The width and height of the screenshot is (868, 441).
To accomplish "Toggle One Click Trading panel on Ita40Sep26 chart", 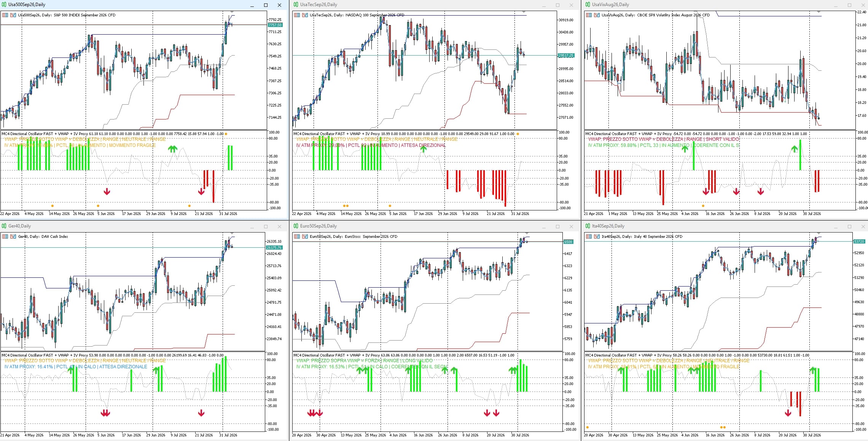I will click(x=597, y=237).
